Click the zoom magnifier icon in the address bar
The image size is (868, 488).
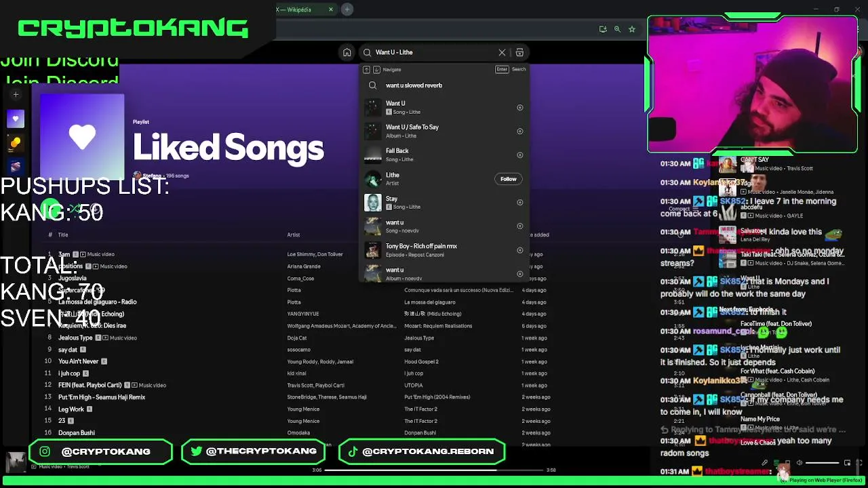point(617,29)
